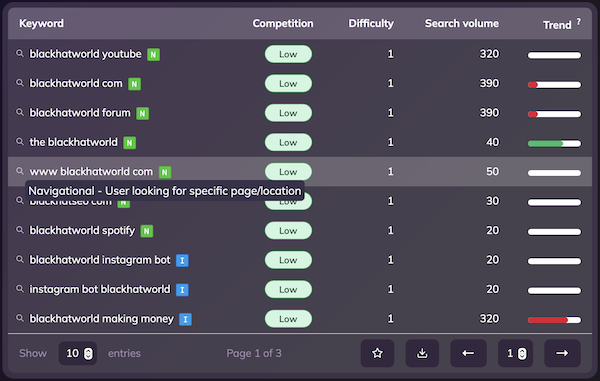600x381 pixels.
Task: Click the Low badge for blackhatworld spotify
Action: coord(288,231)
